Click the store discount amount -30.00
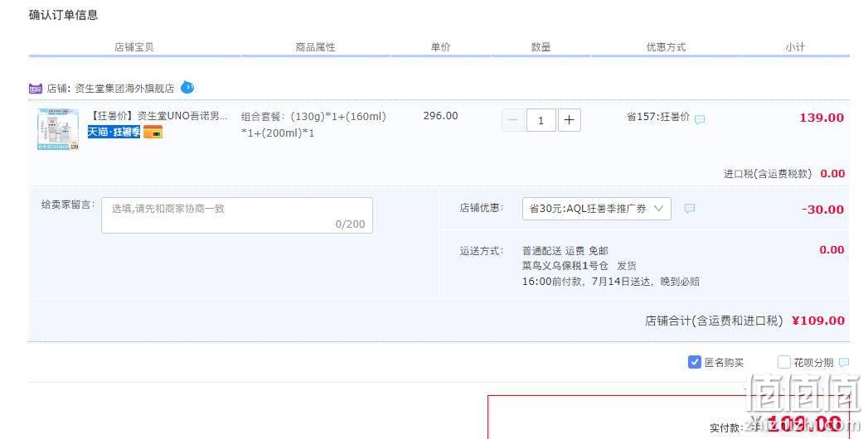Image resolution: width=868 pixels, height=439 pixels. pyautogui.click(x=822, y=210)
